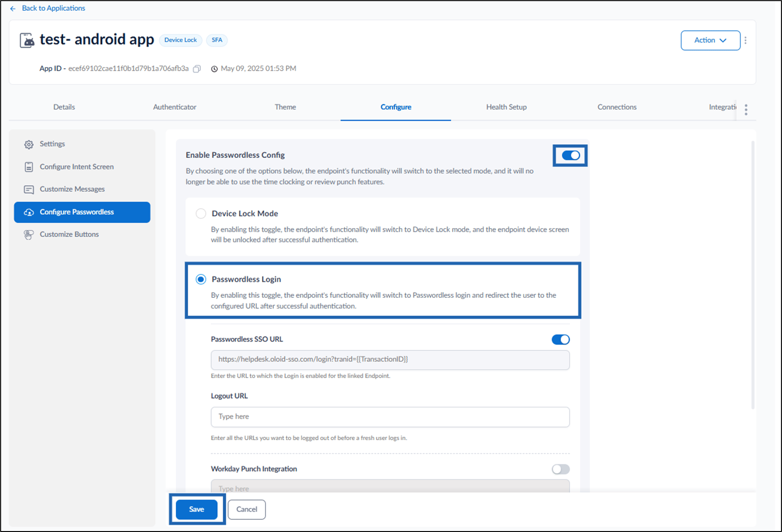Click the Configure Passwordless cloud icon
The height and width of the screenshot is (532, 782).
(29, 213)
